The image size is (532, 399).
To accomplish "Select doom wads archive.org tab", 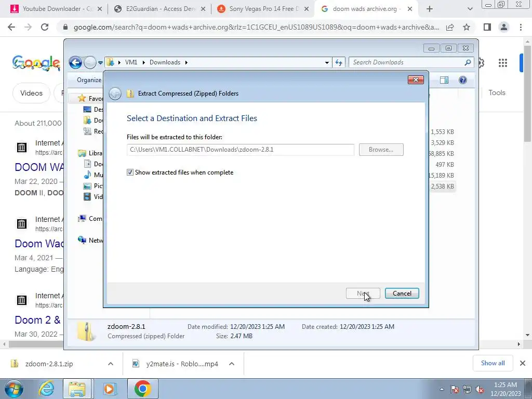I will pos(366,9).
